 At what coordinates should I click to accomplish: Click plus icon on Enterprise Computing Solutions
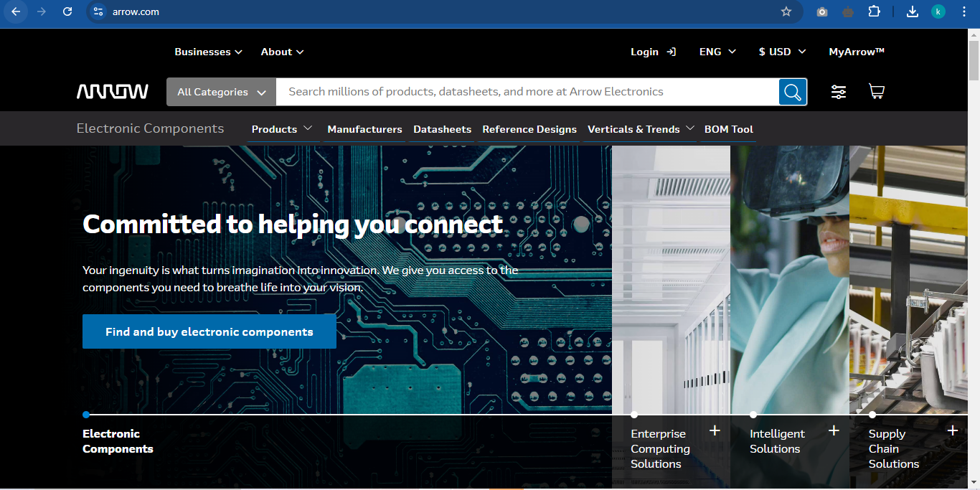tap(715, 430)
